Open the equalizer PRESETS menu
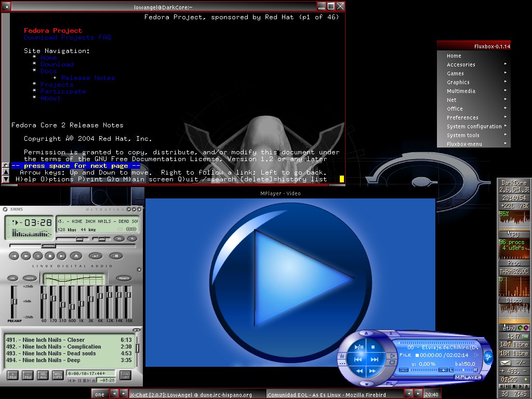532x399 pixels. 123,278
